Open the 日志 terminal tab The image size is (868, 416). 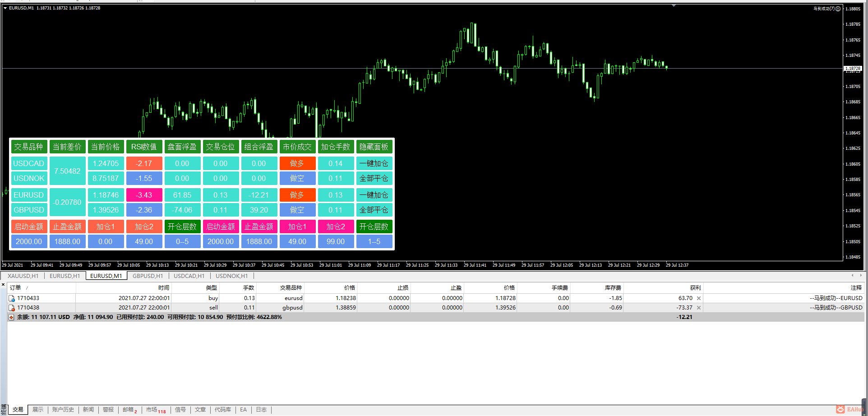pyautogui.click(x=261, y=410)
